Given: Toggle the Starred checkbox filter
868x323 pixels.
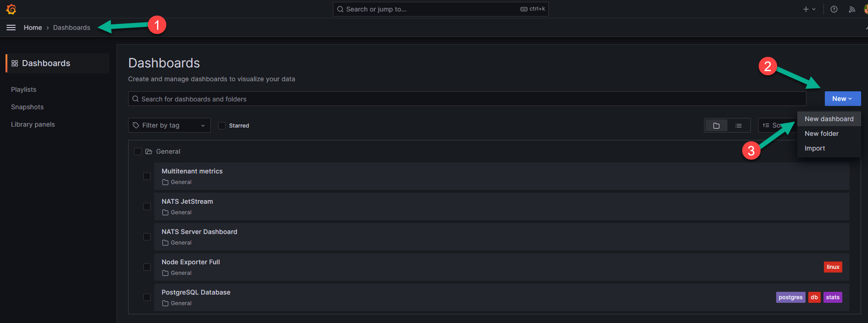Looking at the screenshot, I should [222, 126].
